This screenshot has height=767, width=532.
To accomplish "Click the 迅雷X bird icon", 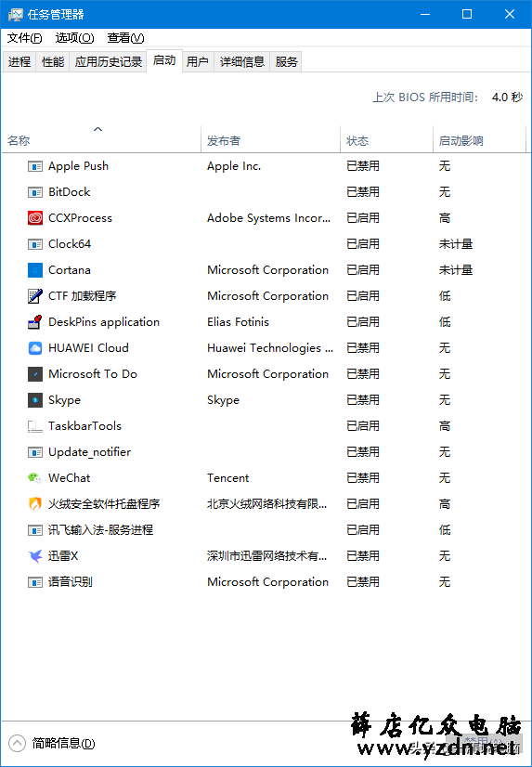I will coord(34,555).
